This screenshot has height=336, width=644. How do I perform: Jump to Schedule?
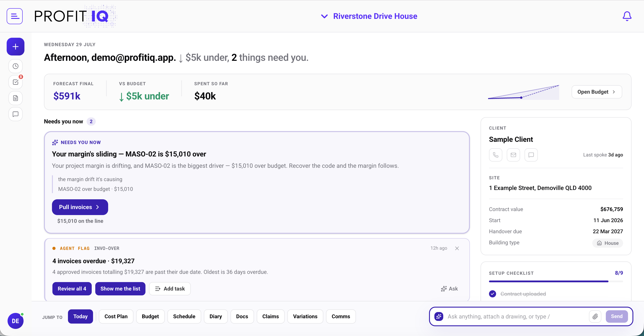(x=184, y=316)
